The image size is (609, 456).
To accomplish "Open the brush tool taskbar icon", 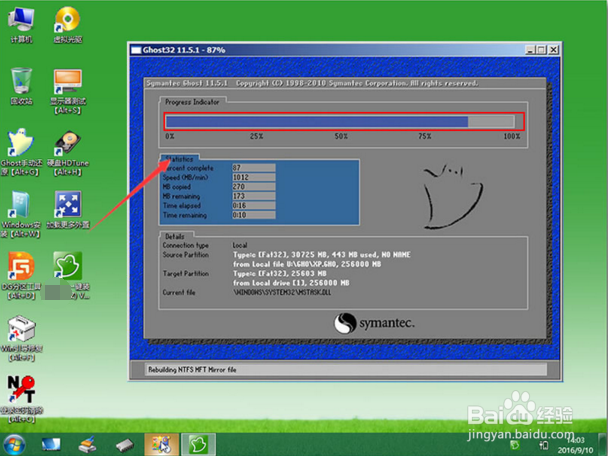I will point(88,445).
